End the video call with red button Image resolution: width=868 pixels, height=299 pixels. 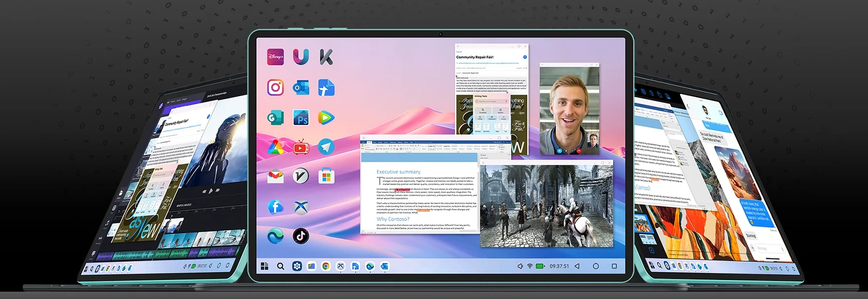click(579, 151)
